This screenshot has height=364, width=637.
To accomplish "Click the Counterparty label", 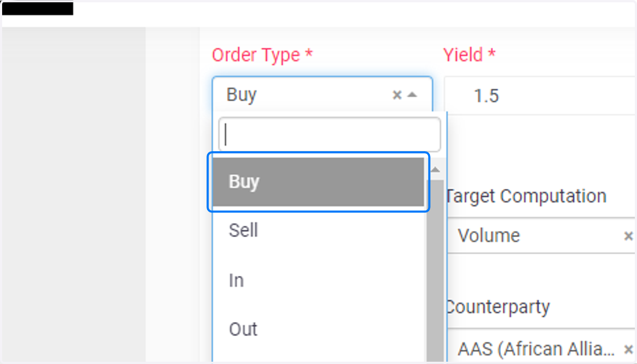I will coord(498,307).
